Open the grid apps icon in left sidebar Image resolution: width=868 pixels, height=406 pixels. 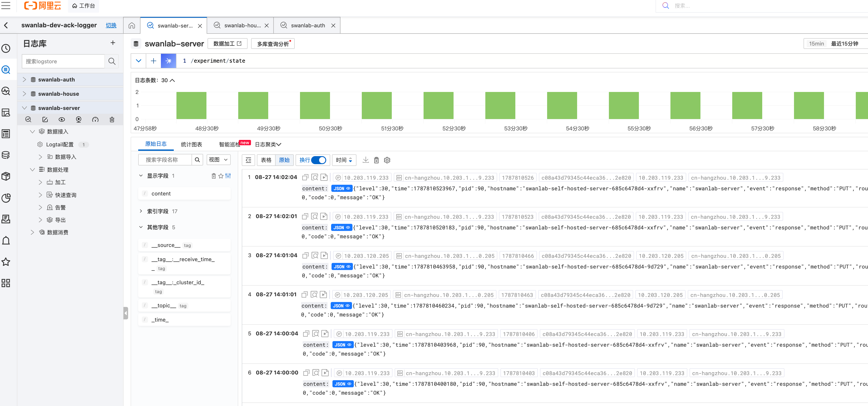[6, 283]
